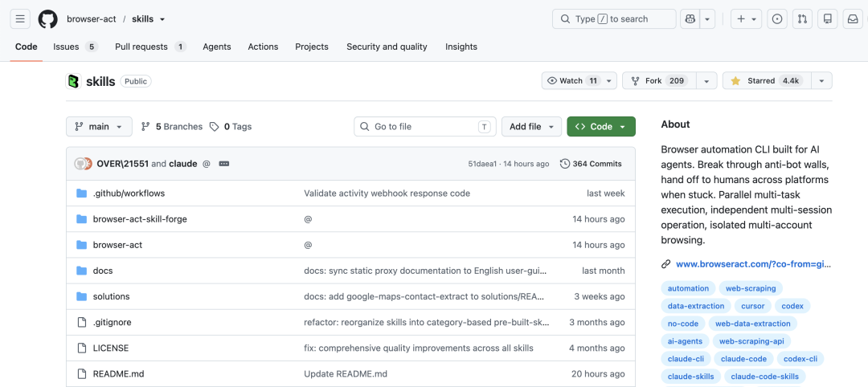Click the .gitignore file icon

(x=82, y=322)
